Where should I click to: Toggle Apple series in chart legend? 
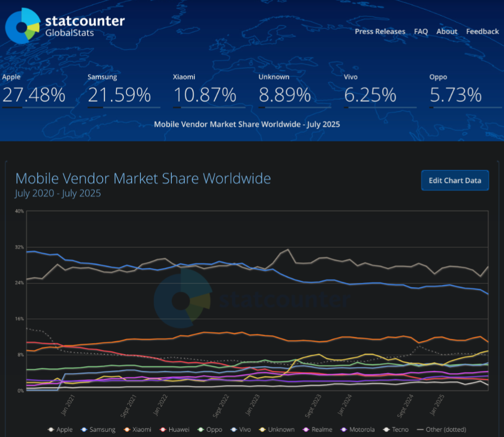point(60,430)
